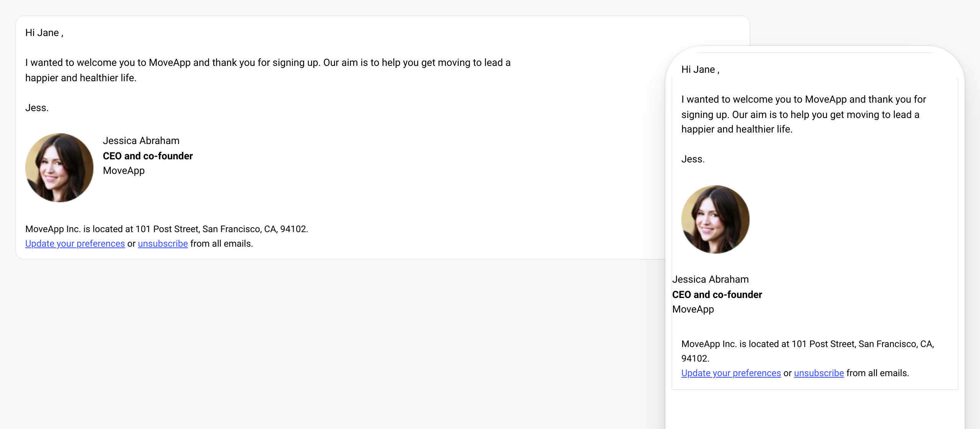Click the 101 Post Street address in mobile preview
This screenshot has height=429, width=980.
click(808, 344)
